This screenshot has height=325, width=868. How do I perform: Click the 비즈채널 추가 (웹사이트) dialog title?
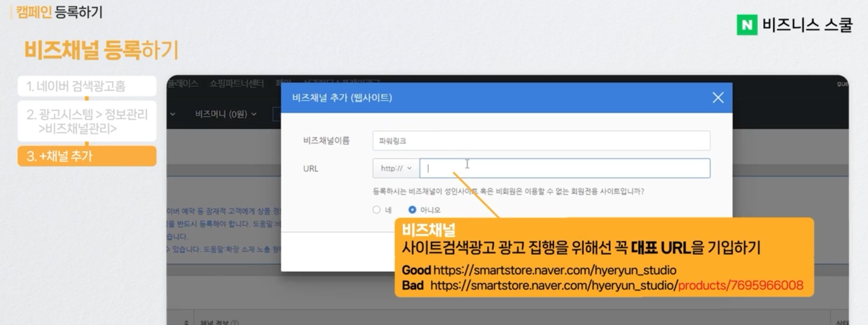pos(342,98)
